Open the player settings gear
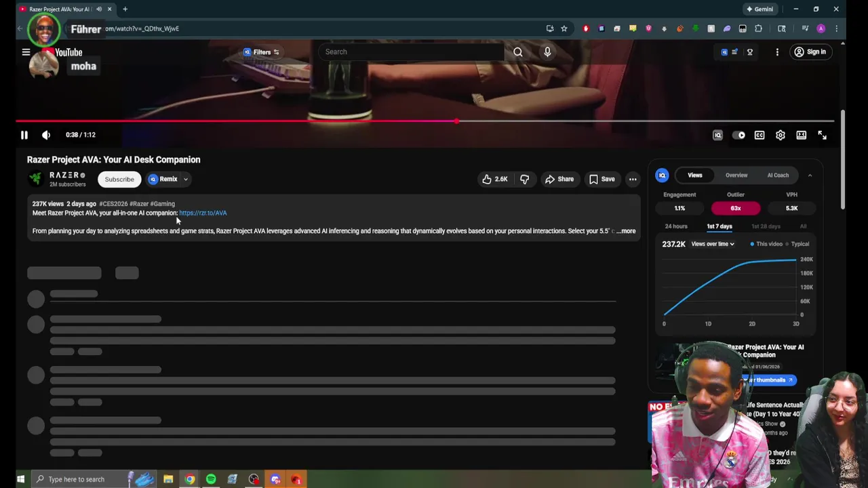Image resolution: width=868 pixels, height=488 pixels. click(781, 136)
